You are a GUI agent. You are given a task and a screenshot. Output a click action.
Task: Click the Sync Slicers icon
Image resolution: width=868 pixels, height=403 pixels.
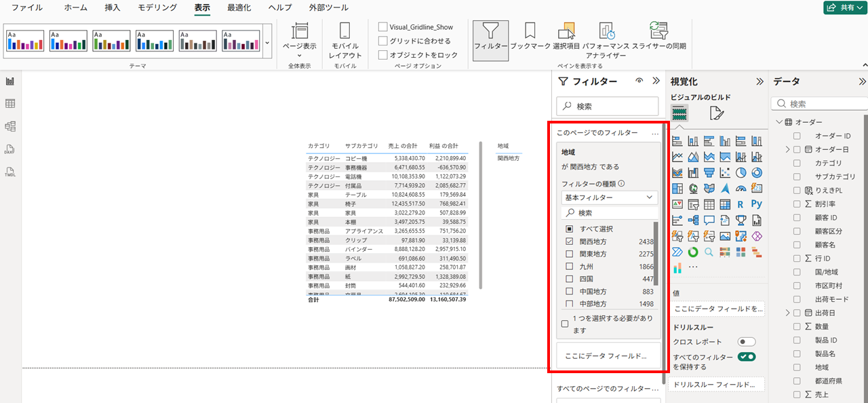[x=658, y=35]
